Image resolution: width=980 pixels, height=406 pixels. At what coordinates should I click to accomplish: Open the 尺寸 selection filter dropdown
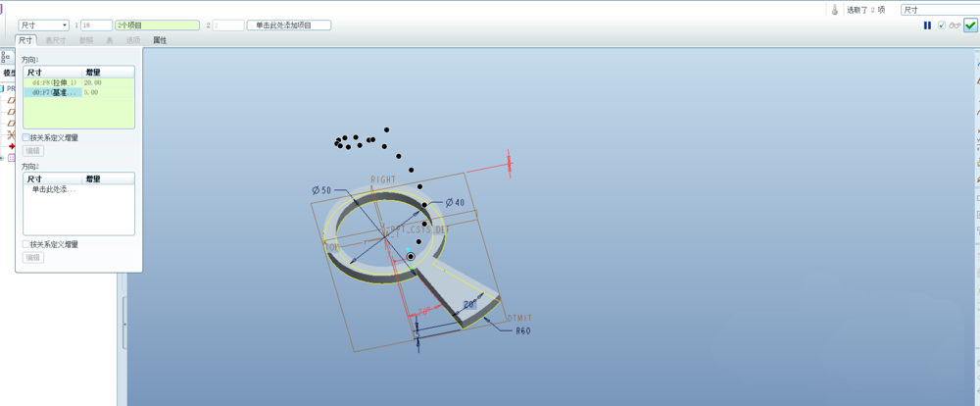[940, 10]
